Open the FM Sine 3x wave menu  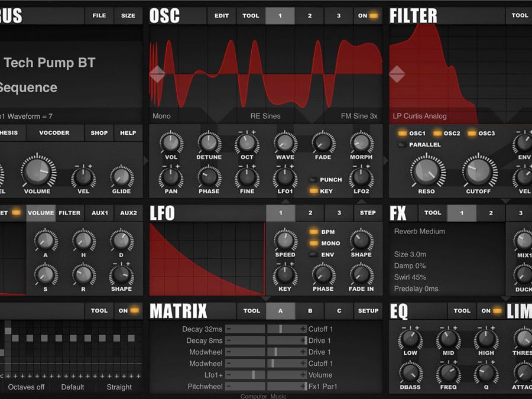(359, 116)
